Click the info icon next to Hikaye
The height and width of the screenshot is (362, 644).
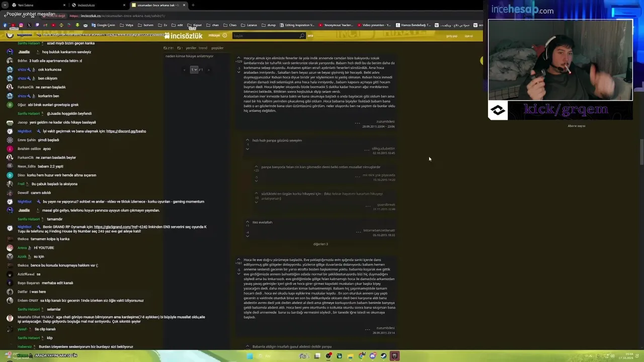point(224,36)
